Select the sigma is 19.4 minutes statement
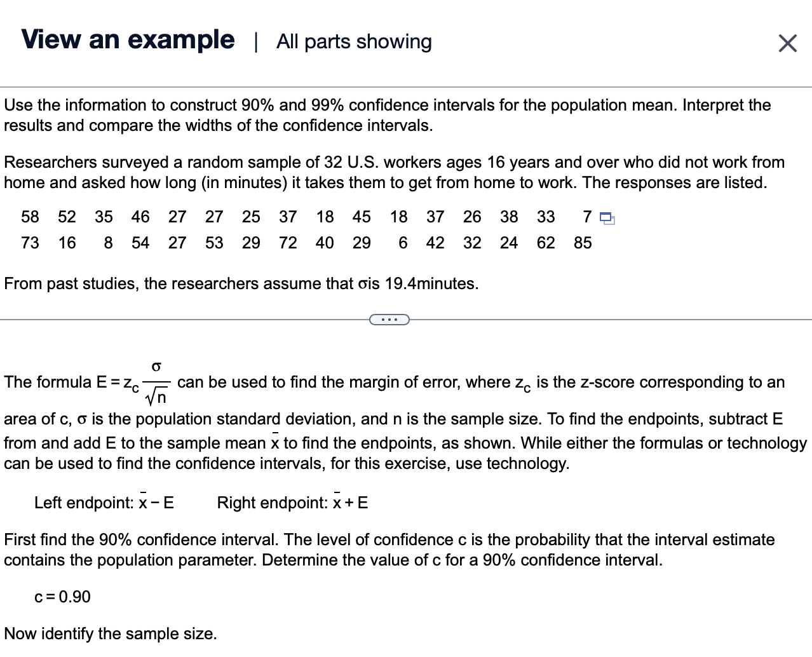Image resolution: width=812 pixels, height=657 pixels. 241,283
